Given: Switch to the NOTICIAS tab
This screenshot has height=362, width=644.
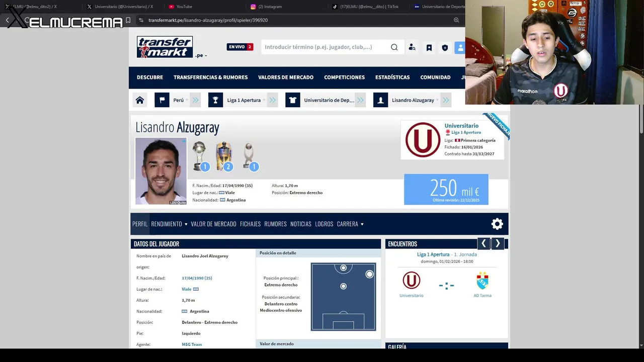Looking at the screenshot, I should click(301, 224).
